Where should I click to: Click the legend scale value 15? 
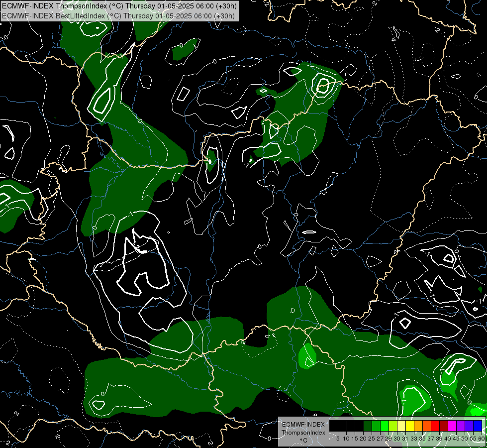click(x=355, y=439)
